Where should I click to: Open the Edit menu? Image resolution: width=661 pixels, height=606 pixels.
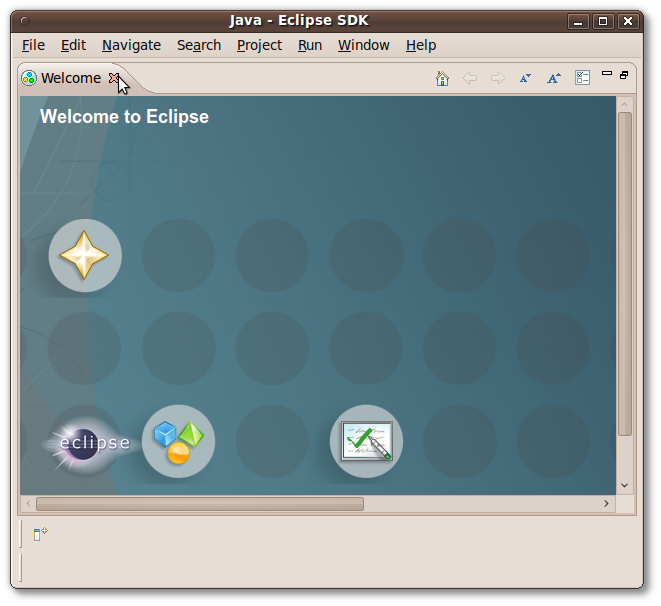point(73,45)
